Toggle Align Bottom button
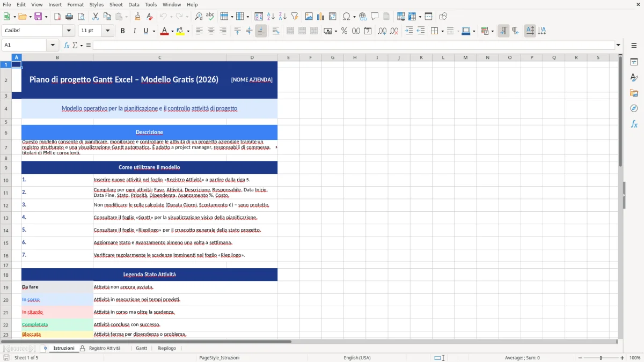Screen dimensions: 644x362 point(261,31)
